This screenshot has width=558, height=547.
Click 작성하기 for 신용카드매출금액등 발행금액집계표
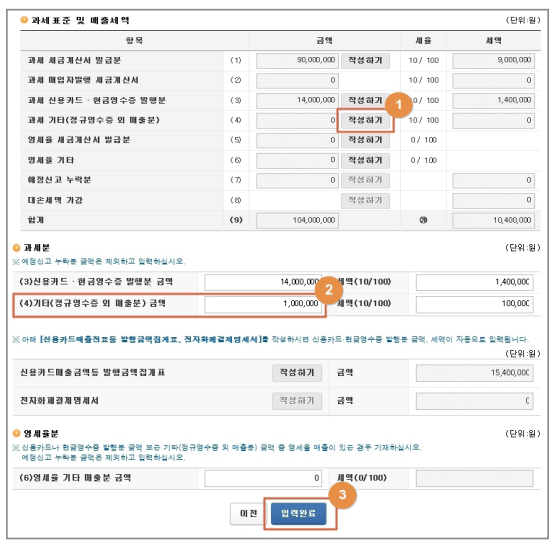coord(297,373)
